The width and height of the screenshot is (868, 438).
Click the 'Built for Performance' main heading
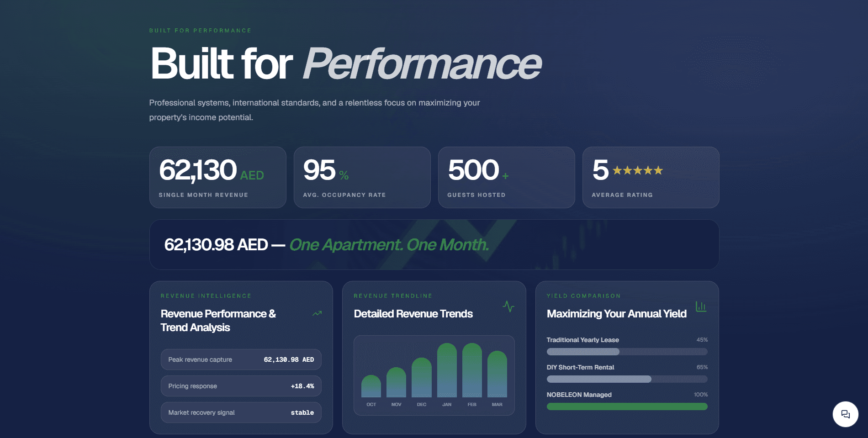tap(346, 63)
